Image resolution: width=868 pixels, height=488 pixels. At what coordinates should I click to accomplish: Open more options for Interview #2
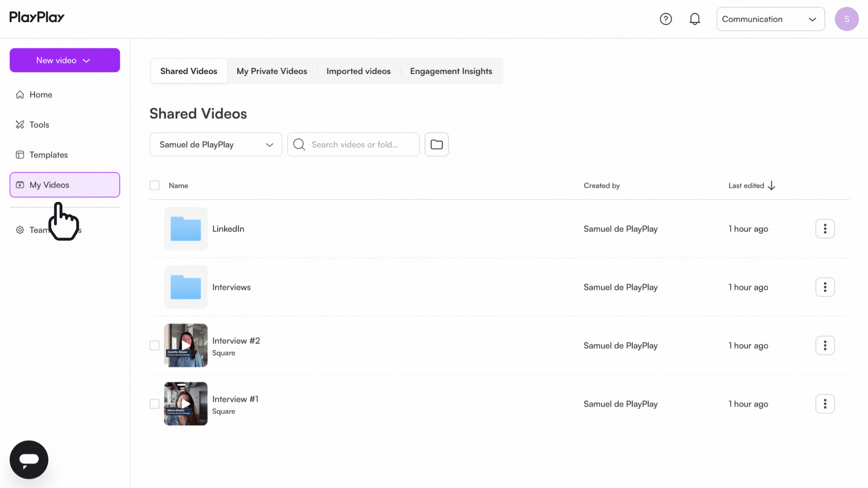(825, 346)
